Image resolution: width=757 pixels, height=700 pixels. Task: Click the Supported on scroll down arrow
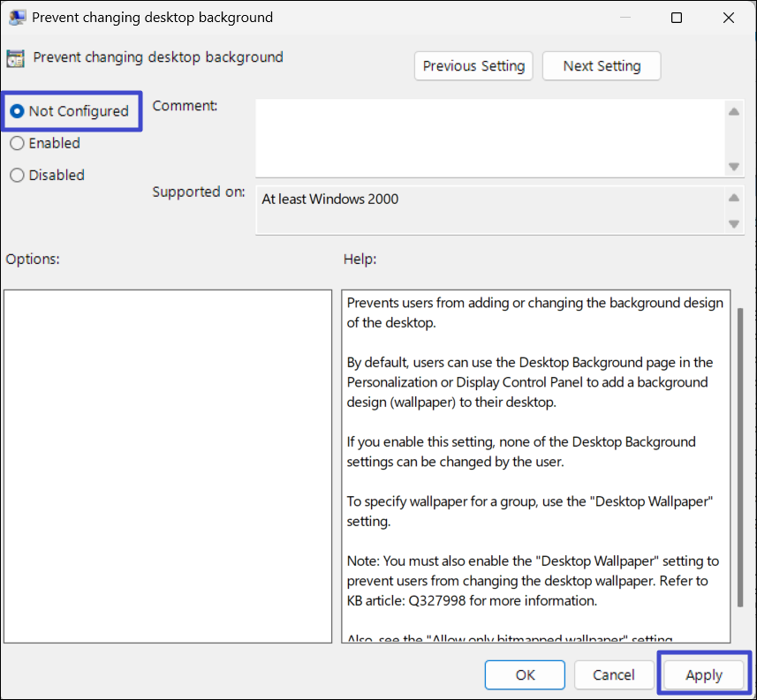click(733, 224)
